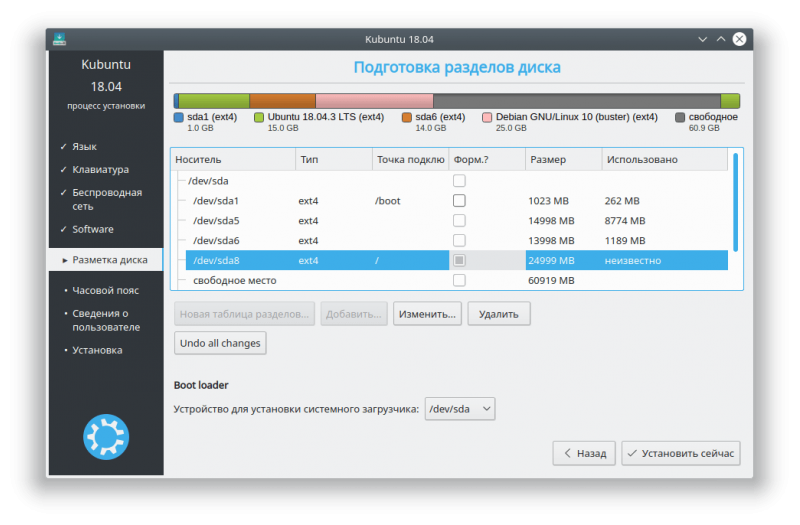Click the orange sda6 segment in disk bar
This screenshot has height=525, width=800.
pyautogui.click(x=282, y=101)
